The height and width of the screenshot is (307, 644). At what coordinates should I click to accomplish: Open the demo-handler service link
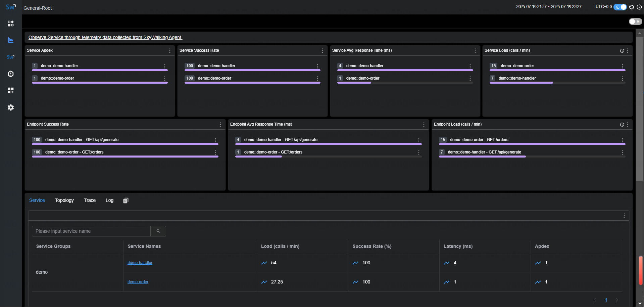[x=140, y=263]
